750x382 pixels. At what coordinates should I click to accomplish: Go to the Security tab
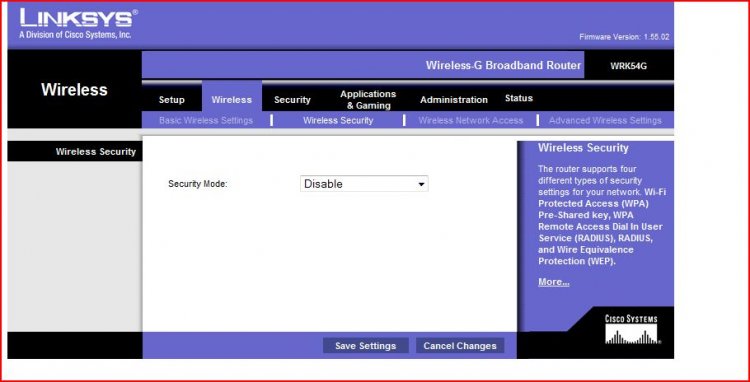coord(292,100)
